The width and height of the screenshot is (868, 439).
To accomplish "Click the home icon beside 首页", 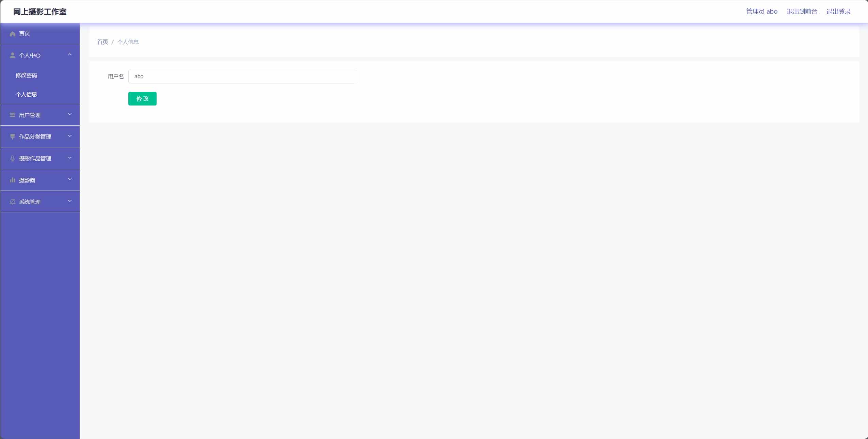I will click(13, 34).
